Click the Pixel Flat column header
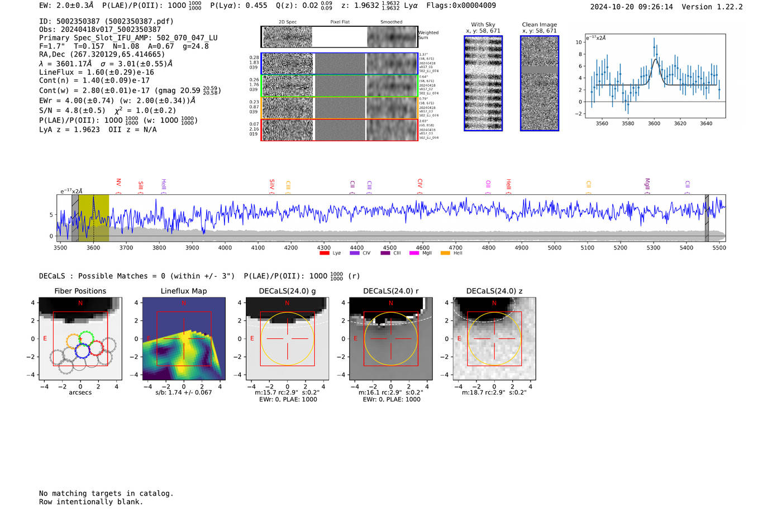 tap(340, 22)
